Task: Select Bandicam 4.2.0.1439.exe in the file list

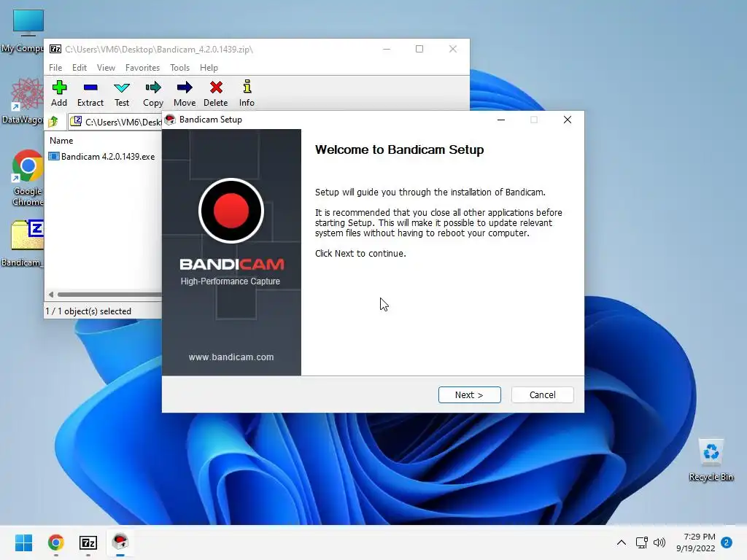Action: 102,157
